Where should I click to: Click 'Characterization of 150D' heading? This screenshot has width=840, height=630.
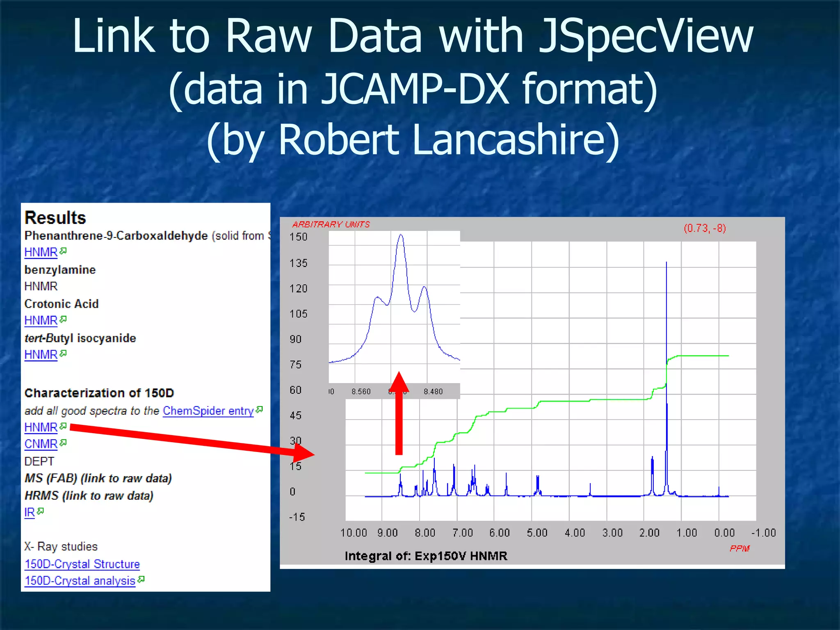[99, 393]
